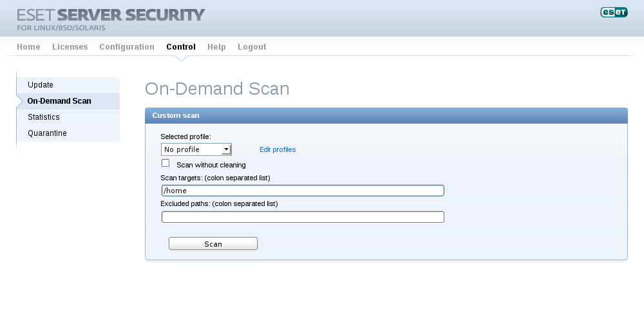Enable the Scan without cleaning checkbox

[166, 163]
